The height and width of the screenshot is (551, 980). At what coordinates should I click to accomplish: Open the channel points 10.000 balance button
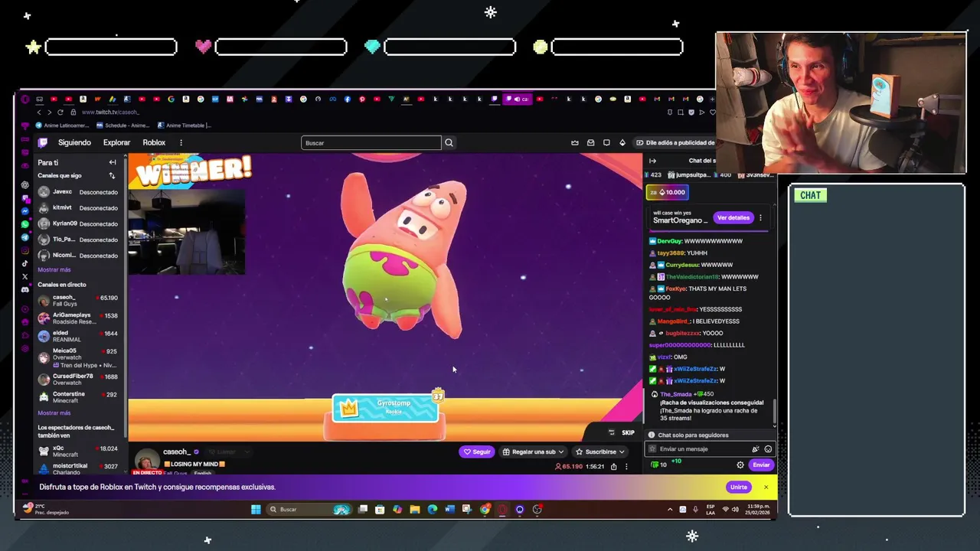[668, 192]
